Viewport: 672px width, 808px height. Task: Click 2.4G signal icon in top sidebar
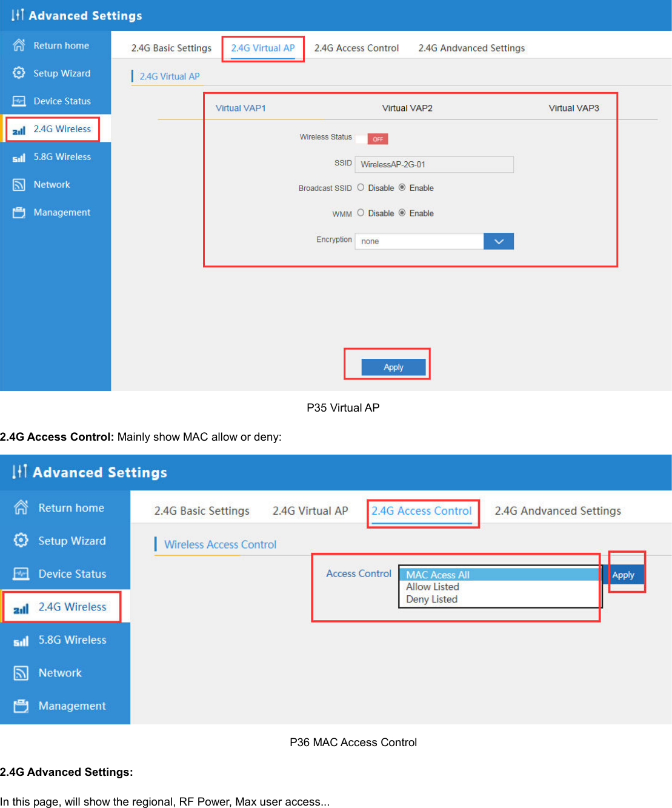[x=19, y=130]
